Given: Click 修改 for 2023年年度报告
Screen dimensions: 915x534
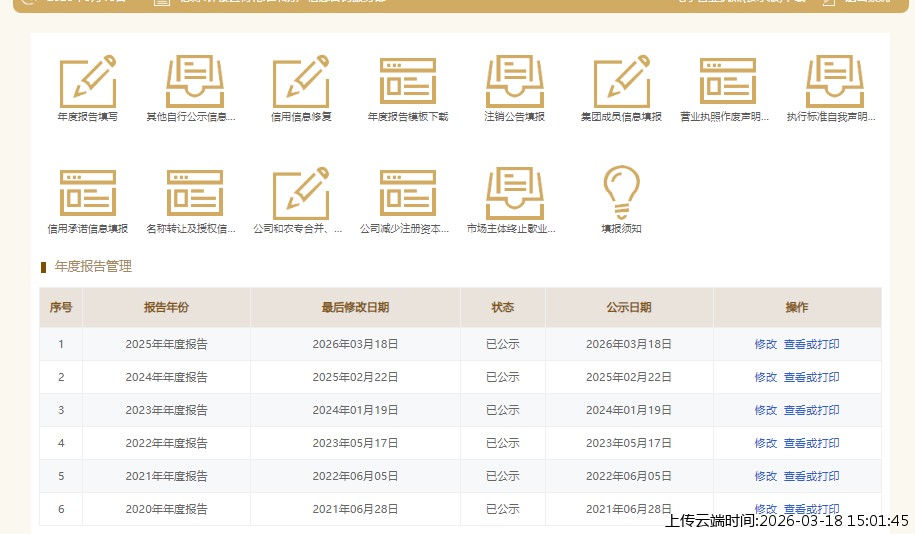Looking at the screenshot, I should coord(765,410).
